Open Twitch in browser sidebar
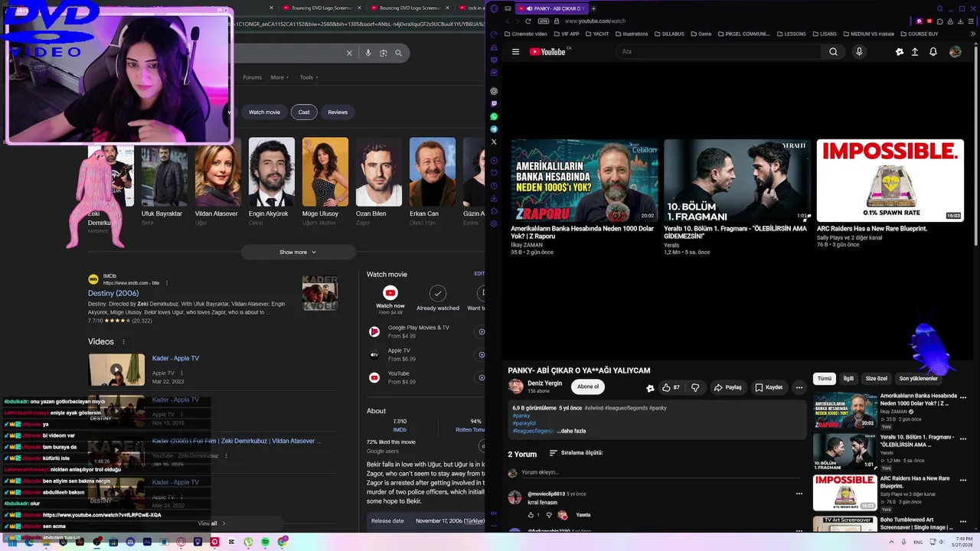The width and height of the screenshot is (980, 551). click(494, 103)
